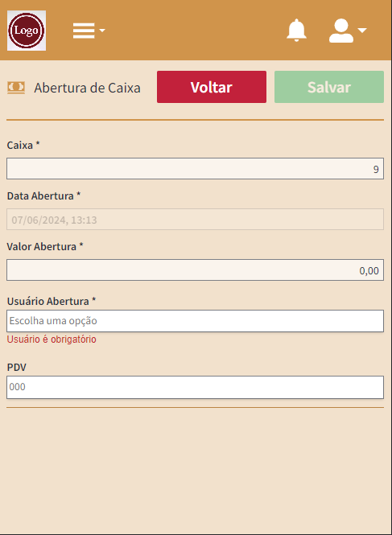Viewport: 392px width, 535px height.
Task: Go back with the Voltar button
Action: coord(212,87)
